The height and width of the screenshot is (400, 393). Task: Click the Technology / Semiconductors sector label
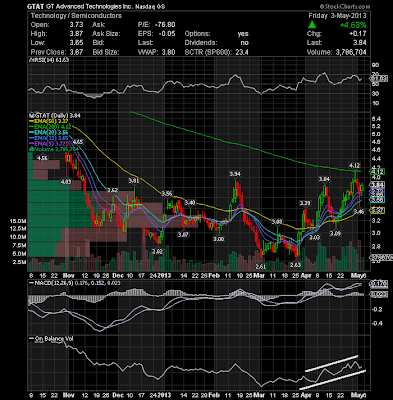(76, 16)
